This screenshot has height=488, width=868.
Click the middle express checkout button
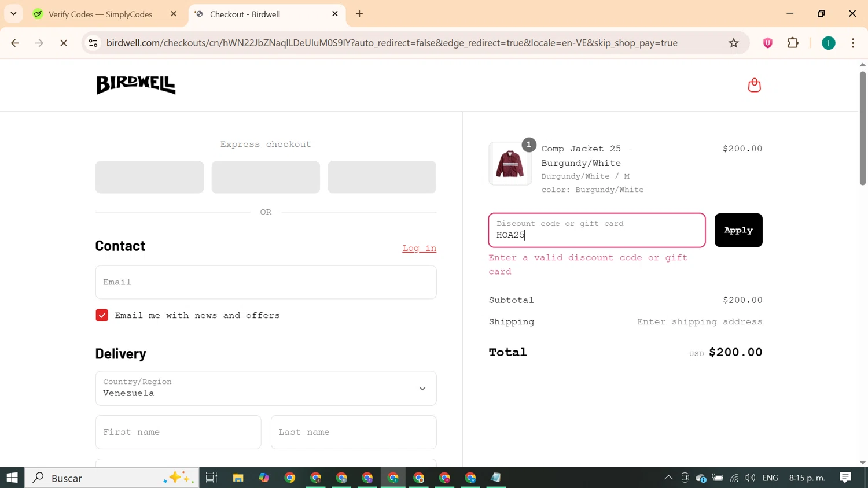266,177
